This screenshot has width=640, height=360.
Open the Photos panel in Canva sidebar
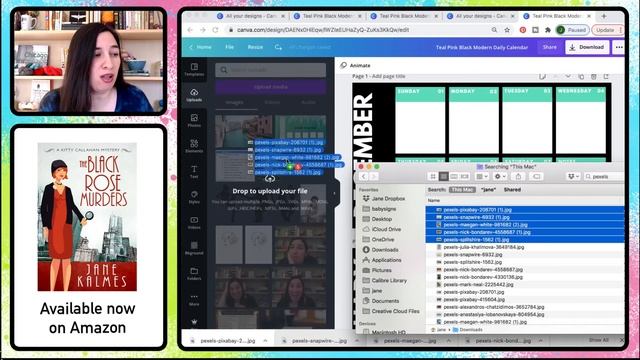coord(194,120)
